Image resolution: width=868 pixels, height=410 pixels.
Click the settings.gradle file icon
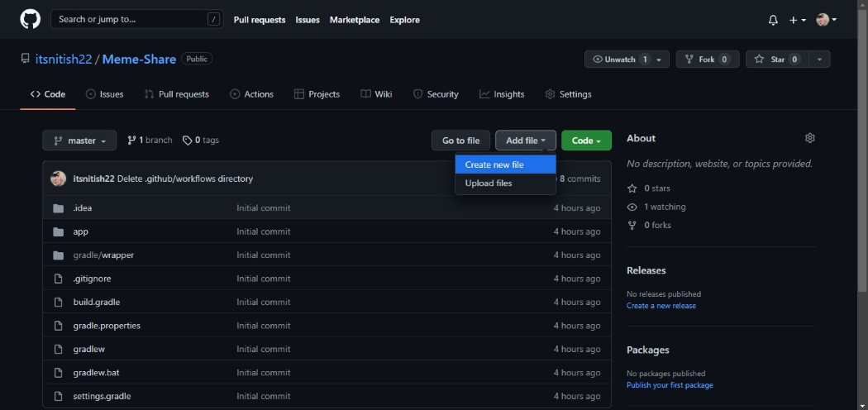point(58,396)
